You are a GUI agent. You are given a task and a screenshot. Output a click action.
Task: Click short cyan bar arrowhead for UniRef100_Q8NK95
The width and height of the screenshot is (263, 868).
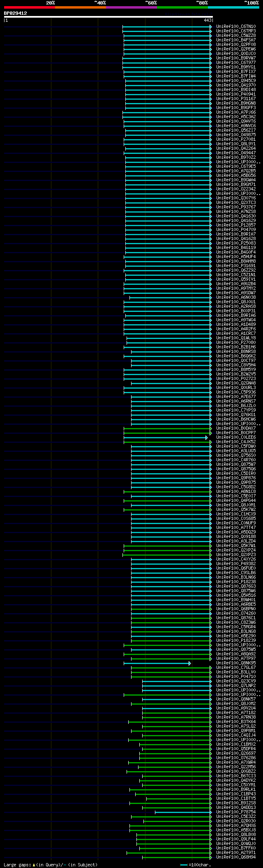(x=190, y=664)
